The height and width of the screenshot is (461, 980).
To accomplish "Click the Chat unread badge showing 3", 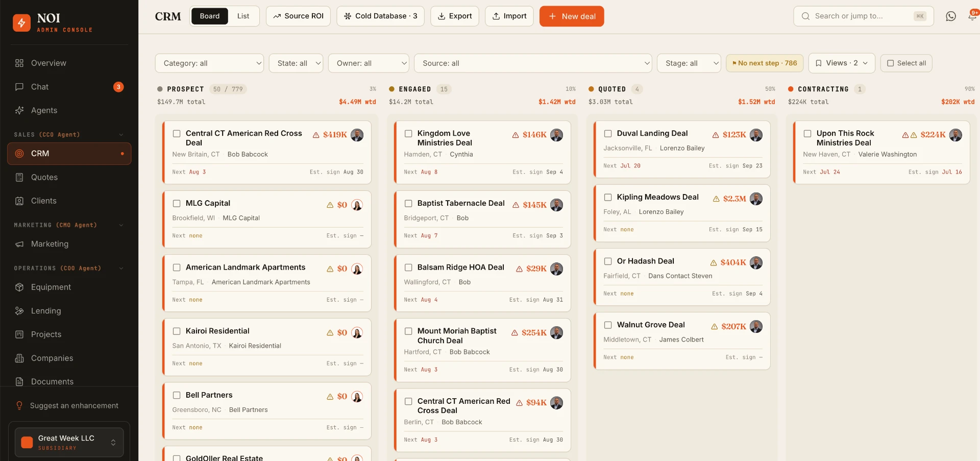I will pyautogui.click(x=118, y=87).
